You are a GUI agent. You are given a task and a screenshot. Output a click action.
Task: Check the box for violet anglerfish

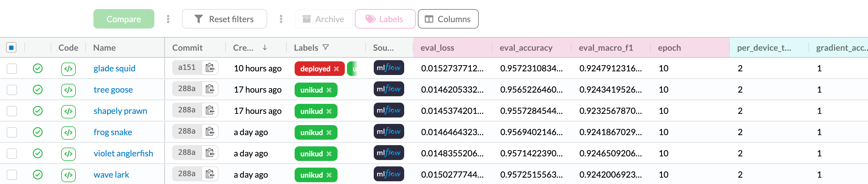(12, 154)
